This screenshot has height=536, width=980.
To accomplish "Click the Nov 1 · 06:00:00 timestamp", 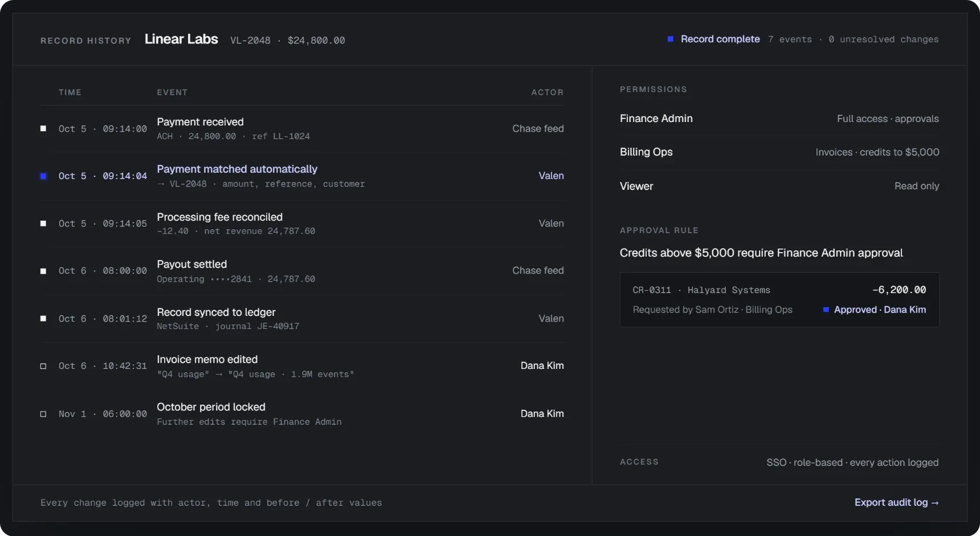I will tap(103, 414).
